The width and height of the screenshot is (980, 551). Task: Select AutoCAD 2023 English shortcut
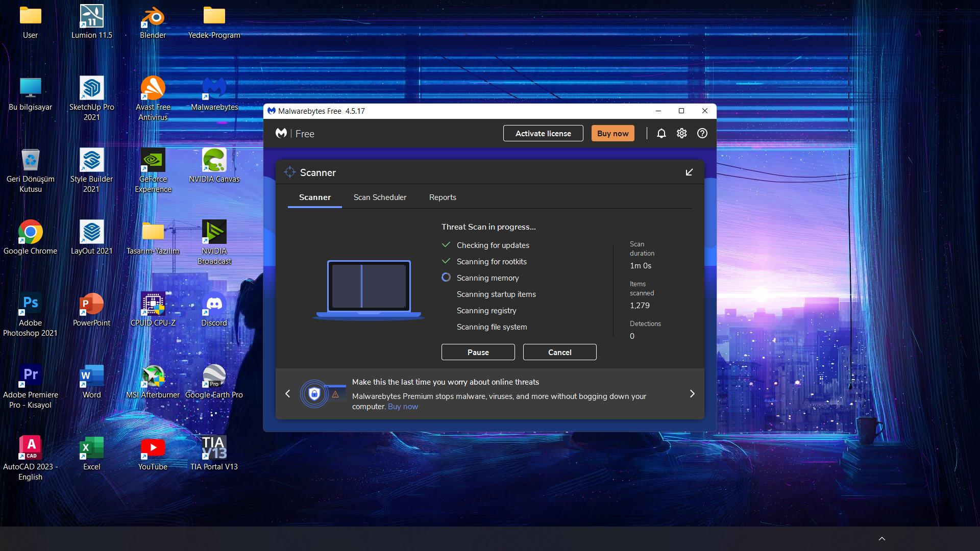tap(31, 459)
